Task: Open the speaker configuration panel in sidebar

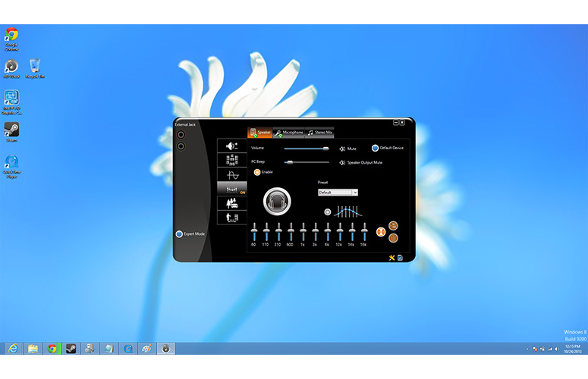Action: (231, 160)
